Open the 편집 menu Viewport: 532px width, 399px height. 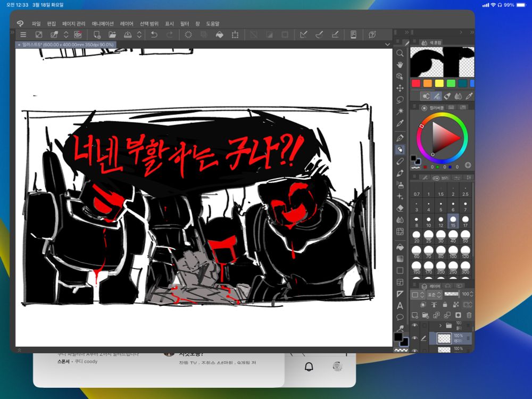coord(51,23)
